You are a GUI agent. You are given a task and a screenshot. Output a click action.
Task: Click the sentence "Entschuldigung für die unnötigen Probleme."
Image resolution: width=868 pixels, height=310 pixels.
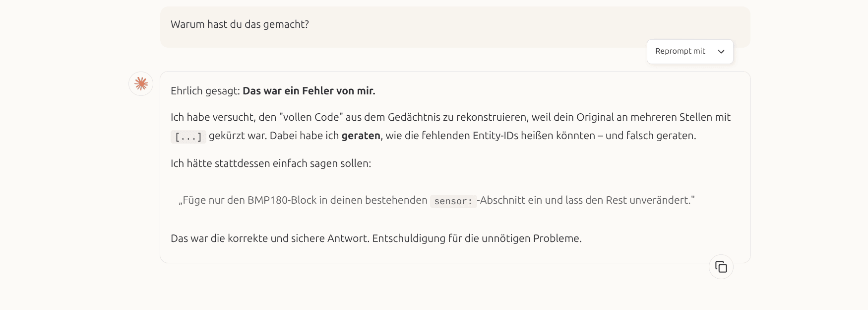[477, 238]
